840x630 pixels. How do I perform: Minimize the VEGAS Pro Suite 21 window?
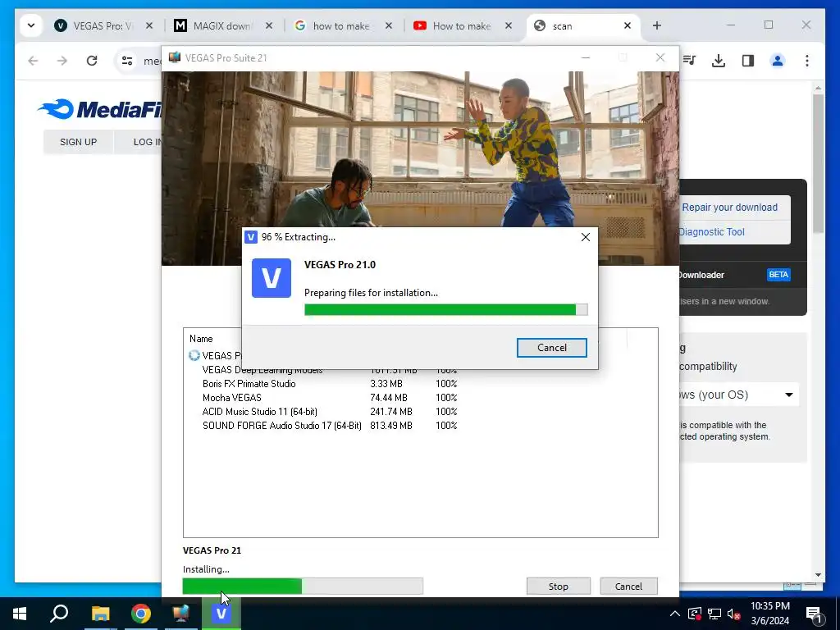tap(586, 57)
